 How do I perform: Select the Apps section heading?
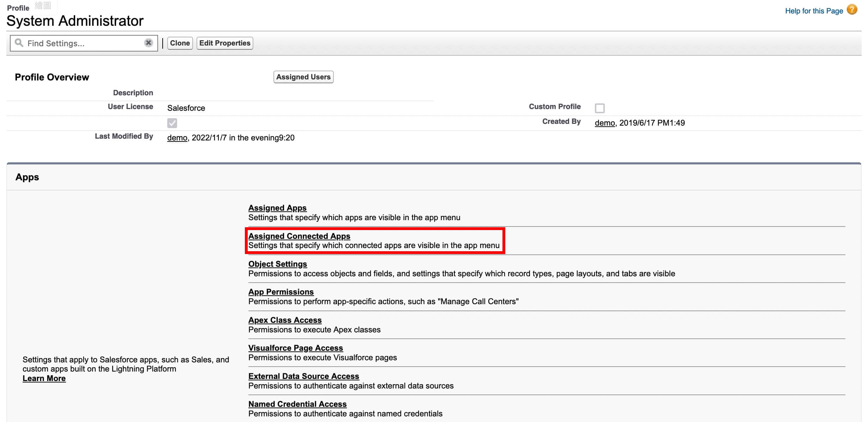(x=27, y=177)
